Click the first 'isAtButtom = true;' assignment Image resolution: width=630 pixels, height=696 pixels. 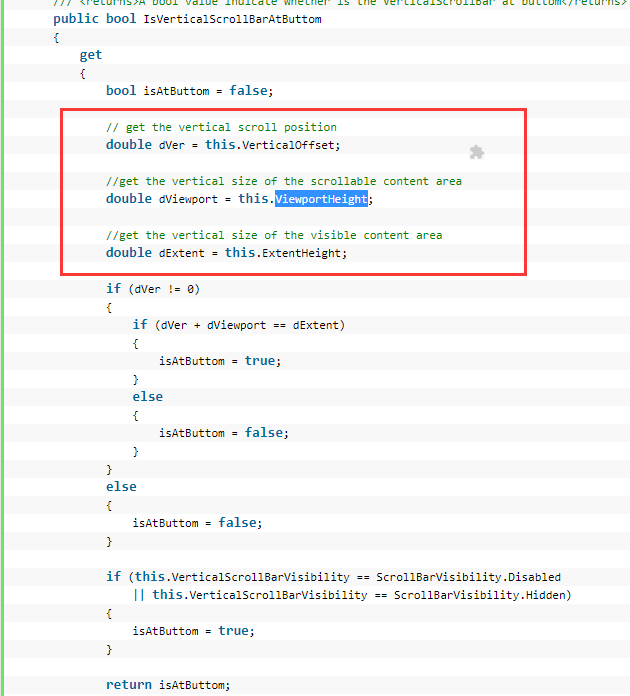[x=220, y=361]
